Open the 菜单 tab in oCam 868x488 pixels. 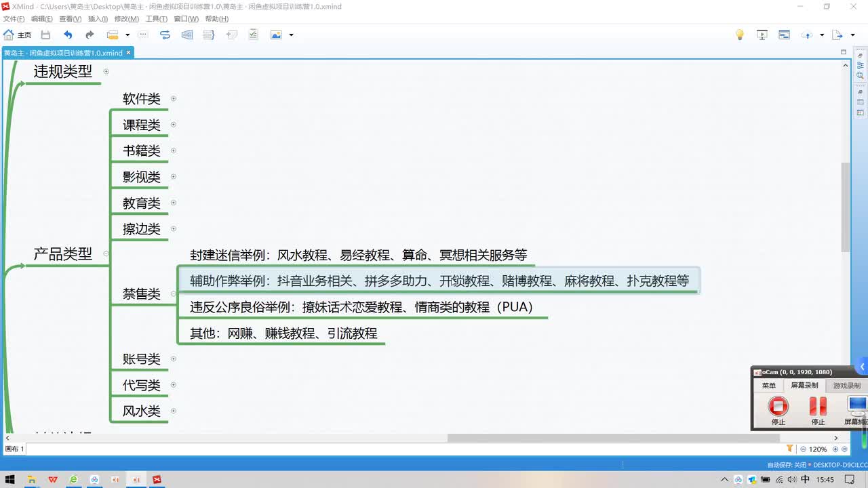pyautogui.click(x=768, y=386)
